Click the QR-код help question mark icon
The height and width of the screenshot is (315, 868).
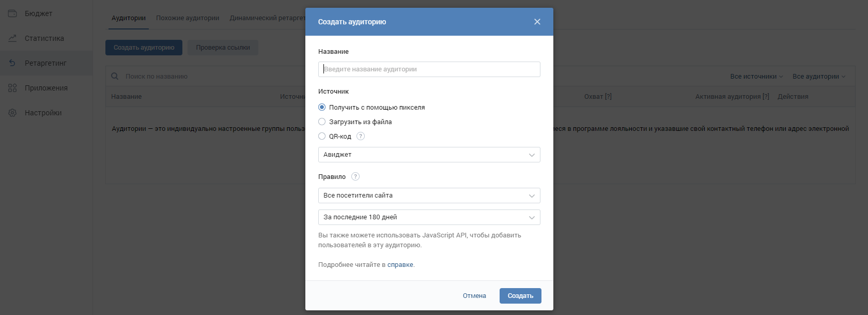pyautogui.click(x=361, y=136)
